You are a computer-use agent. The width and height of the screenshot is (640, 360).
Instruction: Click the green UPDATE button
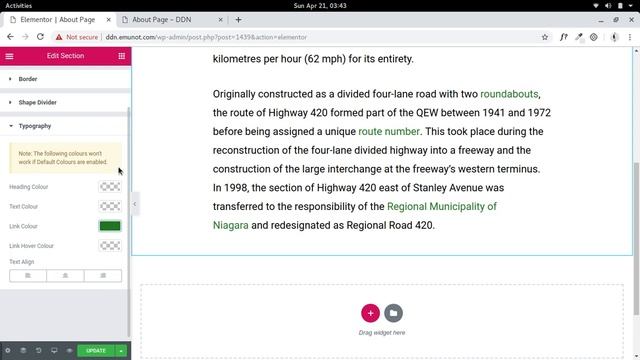96,351
